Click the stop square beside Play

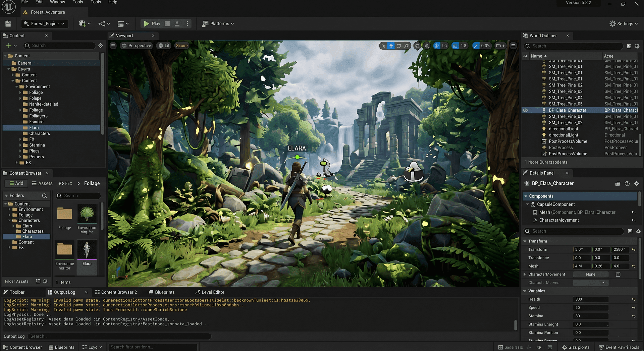coord(167,23)
